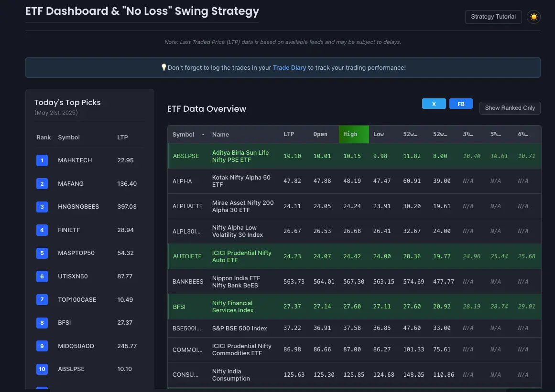Click Nifty India Consumption name
Screen dimensions: 555x392
click(x=231, y=375)
